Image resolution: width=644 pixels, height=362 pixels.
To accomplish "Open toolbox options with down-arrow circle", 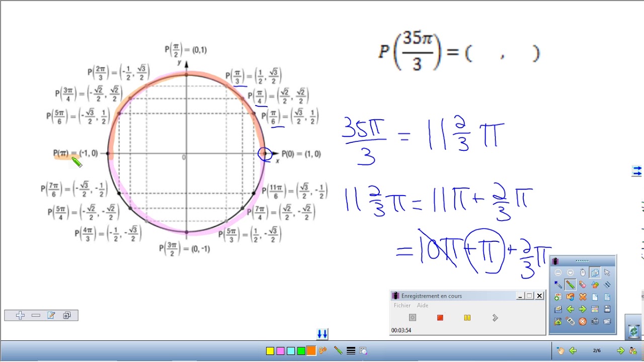I will (570, 273).
